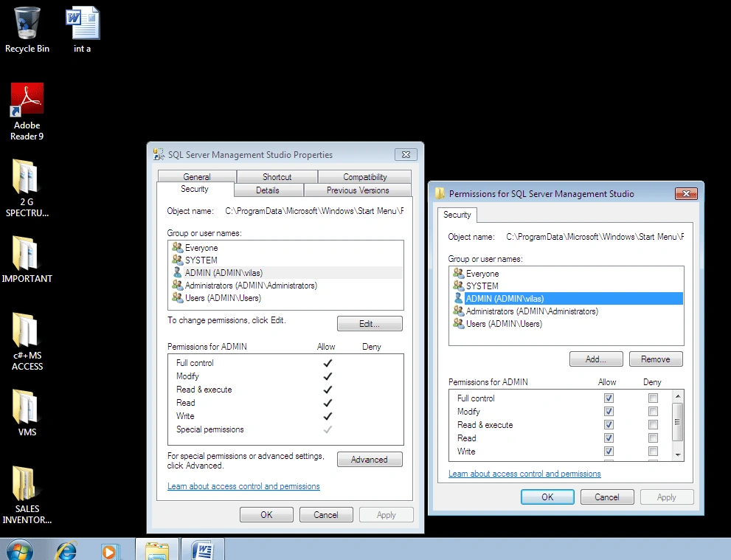This screenshot has width=731, height=560.
Task: Check Deny for Read permission
Action: pos(653,438)
